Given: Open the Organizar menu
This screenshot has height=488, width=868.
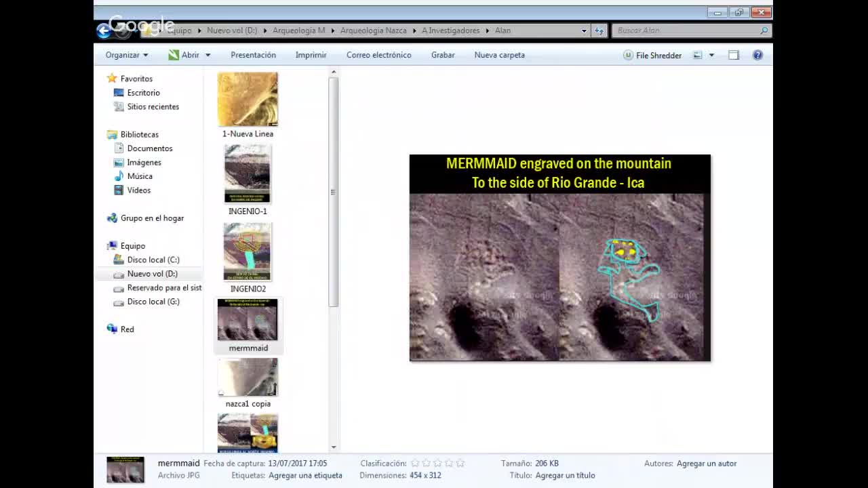Looking at the screenshot, I should pyautogui.click(x=126, y=55).
